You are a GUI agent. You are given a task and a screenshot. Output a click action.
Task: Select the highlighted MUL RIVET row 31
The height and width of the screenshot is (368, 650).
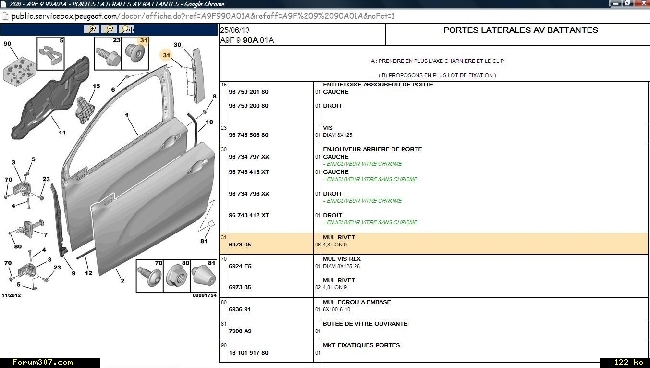pyautogui.click(x=434, y=243)
